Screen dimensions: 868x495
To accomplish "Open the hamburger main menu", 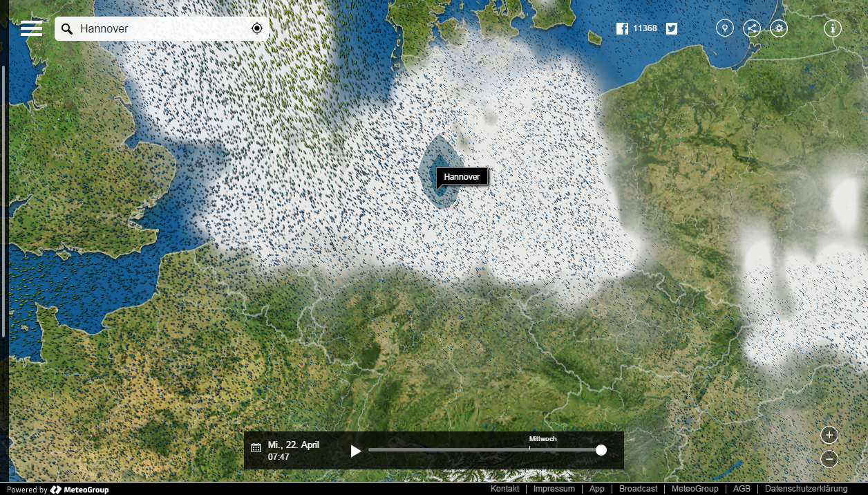I will 31,28.
